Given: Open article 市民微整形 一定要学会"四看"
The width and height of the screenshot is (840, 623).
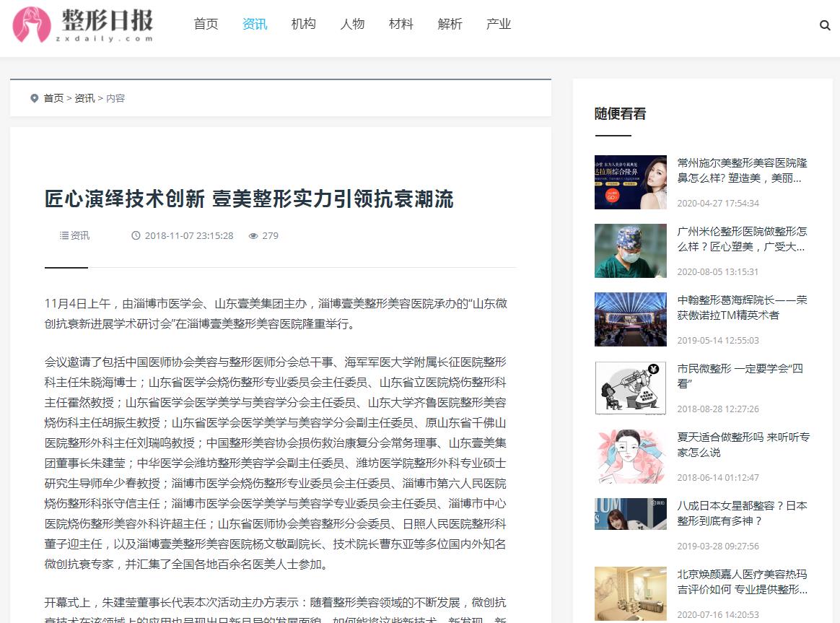Looking at the screenshot, I should pyautogui.click(x=740, y=376).
